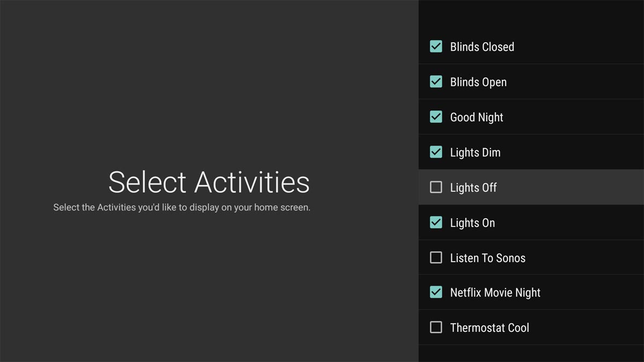Pick the Listen To Sonos label text
Viewport: 644px width, 362px height.
tap(488, 258)
